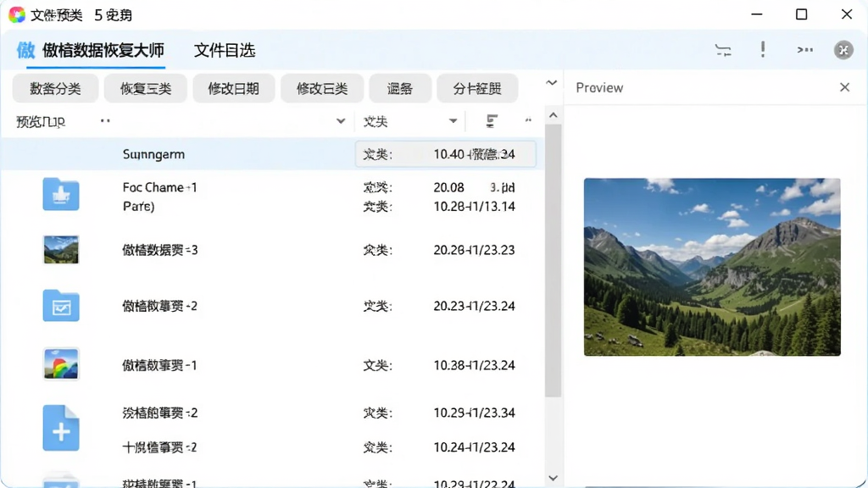Click the 预览几ID column header
This screenshot has height=488, width=868.
click(41, 122)
